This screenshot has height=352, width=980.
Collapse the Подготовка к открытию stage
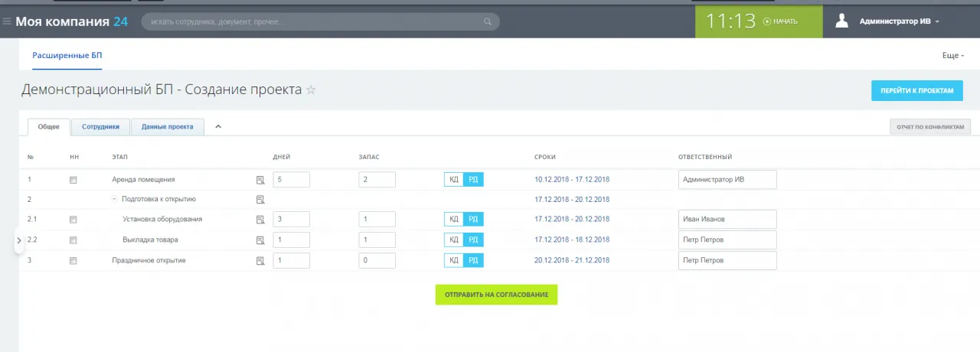point(115,199)
